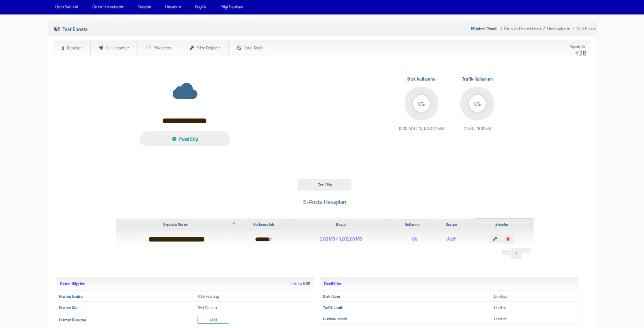Viewport: 644px width, 328px height.
Task: Go to page 1 in table pagination
Action: tap(516, 253)
